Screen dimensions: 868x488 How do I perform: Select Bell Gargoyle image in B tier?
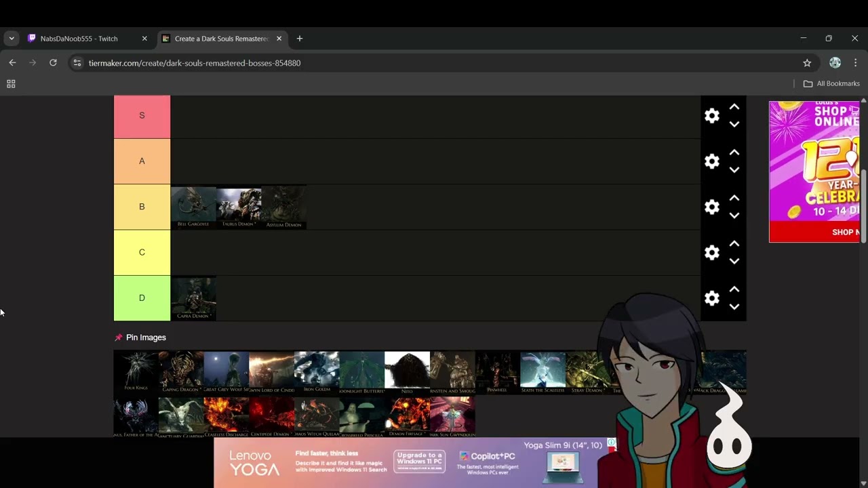[x=193, y=207]
